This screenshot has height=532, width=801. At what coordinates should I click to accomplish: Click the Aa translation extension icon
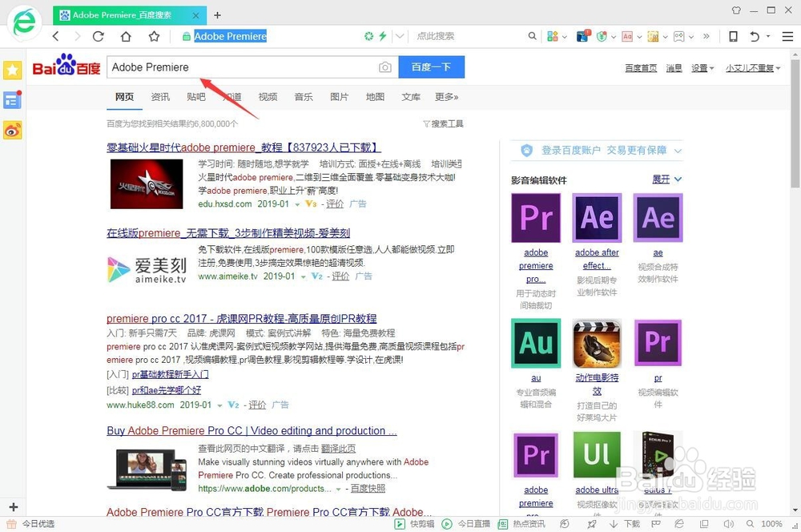pyautogui.click(x=627, y=36)
